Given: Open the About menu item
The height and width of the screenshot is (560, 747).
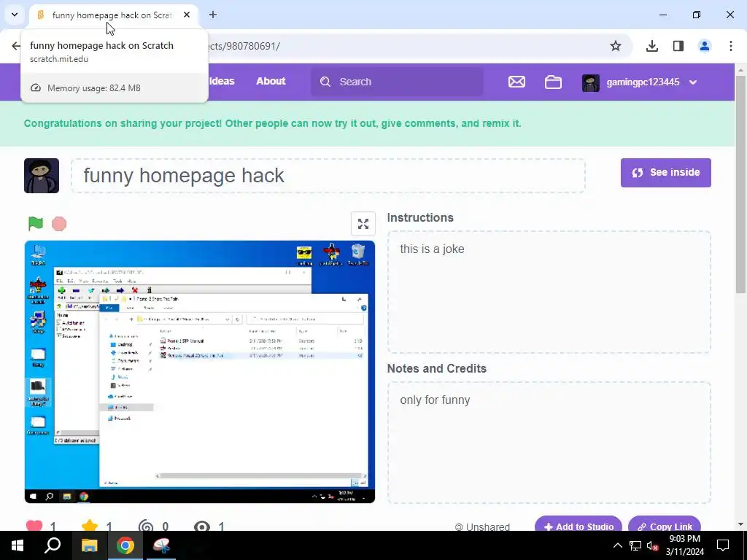Looking at the screenshot, I should [x=271, y=81].
